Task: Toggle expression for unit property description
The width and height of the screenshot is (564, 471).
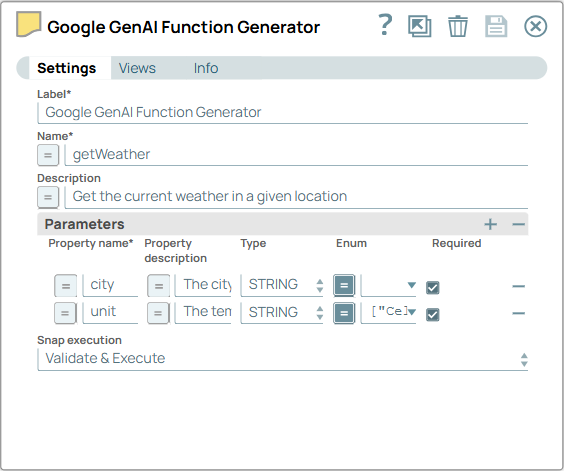Action: [158, 313]
